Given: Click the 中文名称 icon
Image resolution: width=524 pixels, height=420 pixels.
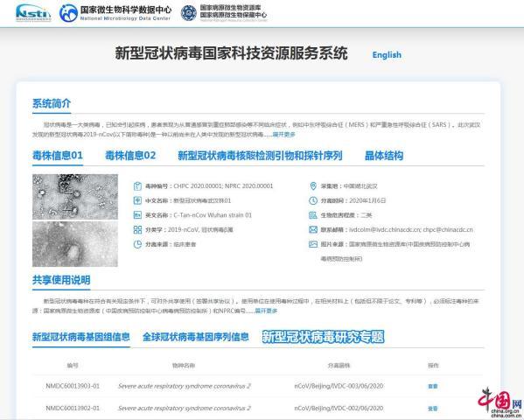Looking at the screenshot, I should point(137,200).
